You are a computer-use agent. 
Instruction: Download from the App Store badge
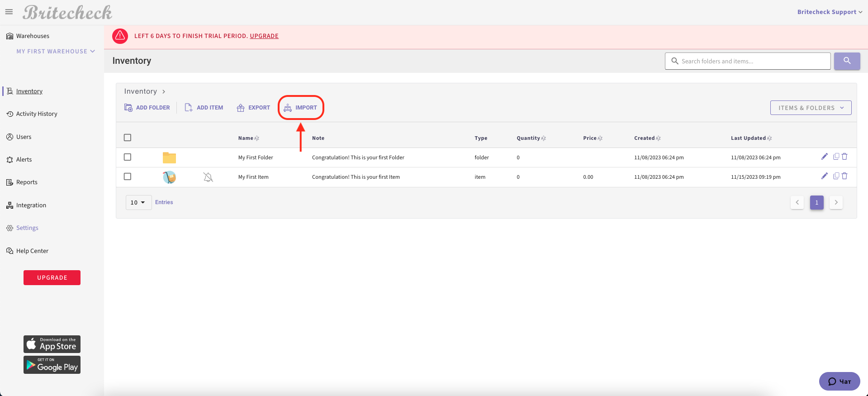click(52, 344)
